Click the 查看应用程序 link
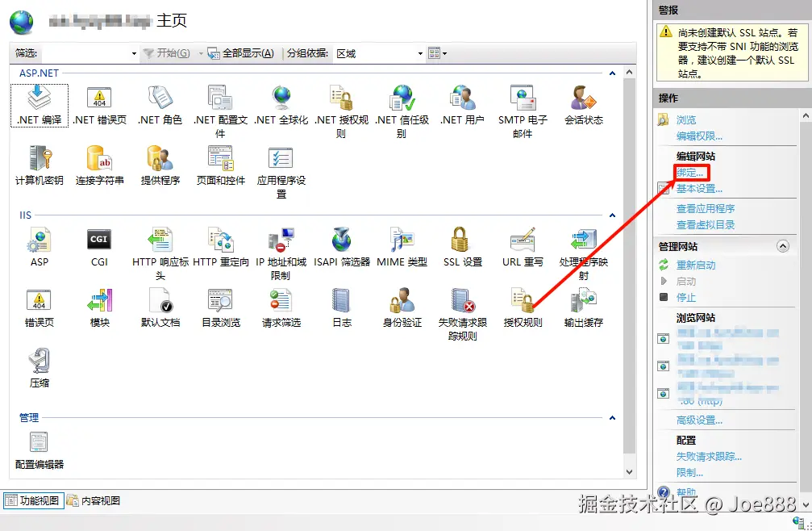 [x=706, y=209]
